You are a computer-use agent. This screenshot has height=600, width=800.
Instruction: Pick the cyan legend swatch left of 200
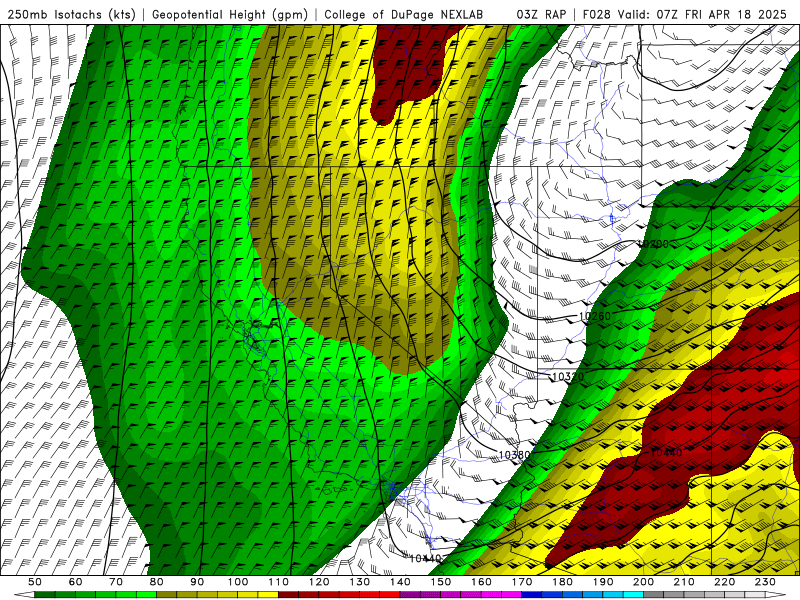[634, 595]
